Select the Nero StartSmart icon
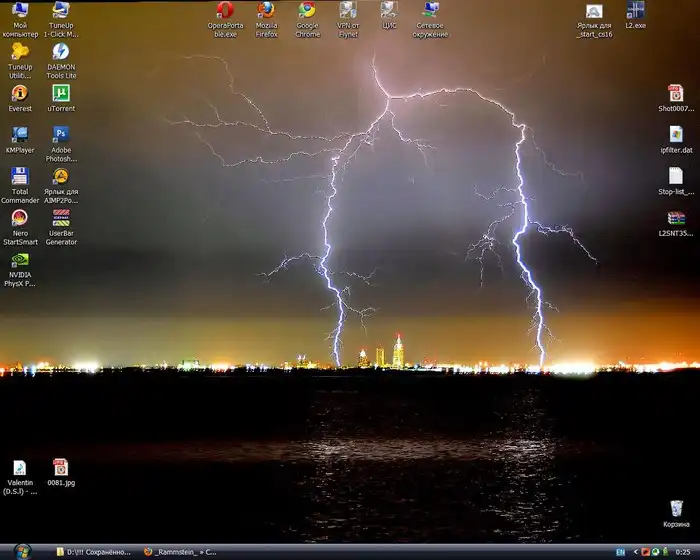This screenshot has width=700, height=560. click(x=20, y=218)
